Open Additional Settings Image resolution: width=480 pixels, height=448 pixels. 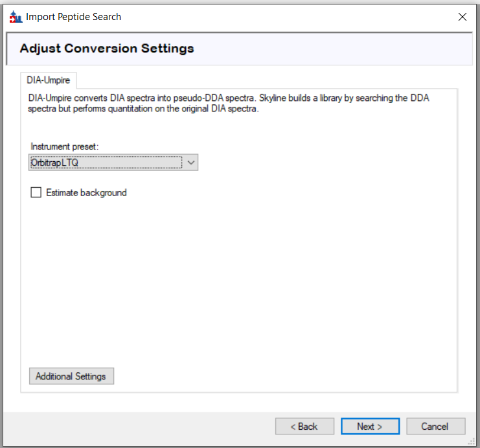(x=71, y=376)
